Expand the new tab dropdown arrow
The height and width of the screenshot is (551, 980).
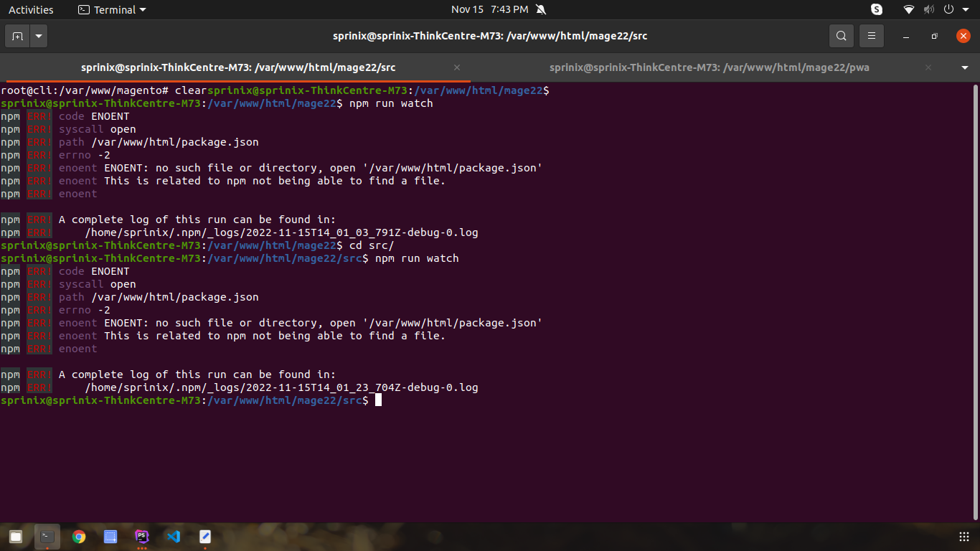[x=39, y=36]
